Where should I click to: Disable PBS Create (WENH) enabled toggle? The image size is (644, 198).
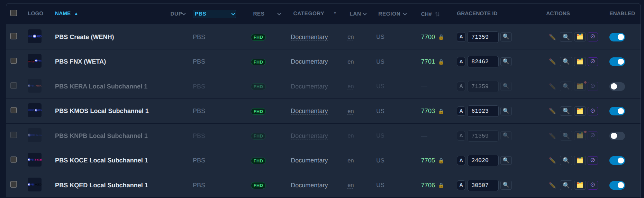(x=617, y=37)
